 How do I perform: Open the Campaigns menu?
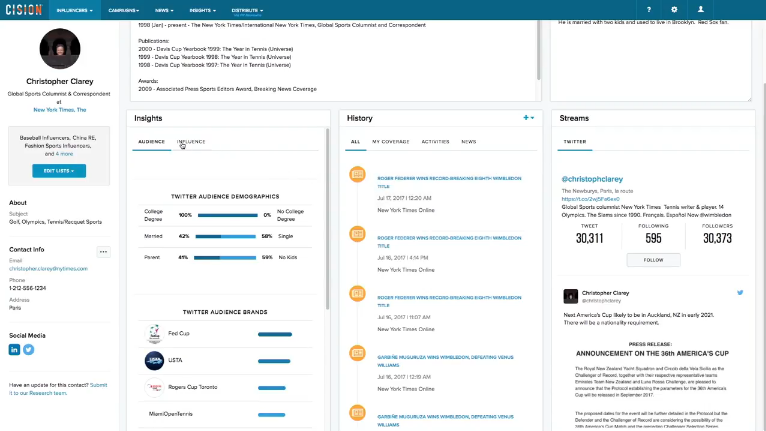coord(124,10)
